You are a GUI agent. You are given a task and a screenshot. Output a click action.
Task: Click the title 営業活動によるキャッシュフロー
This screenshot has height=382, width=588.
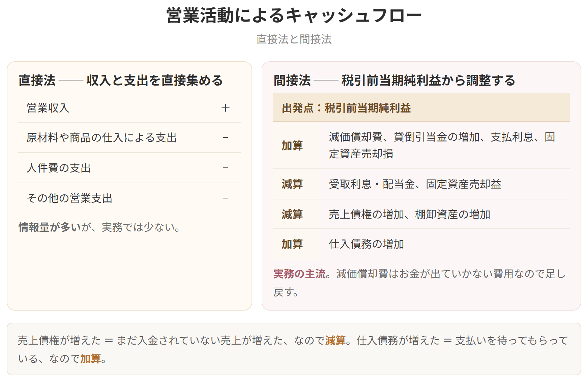[x=294, y=15]
